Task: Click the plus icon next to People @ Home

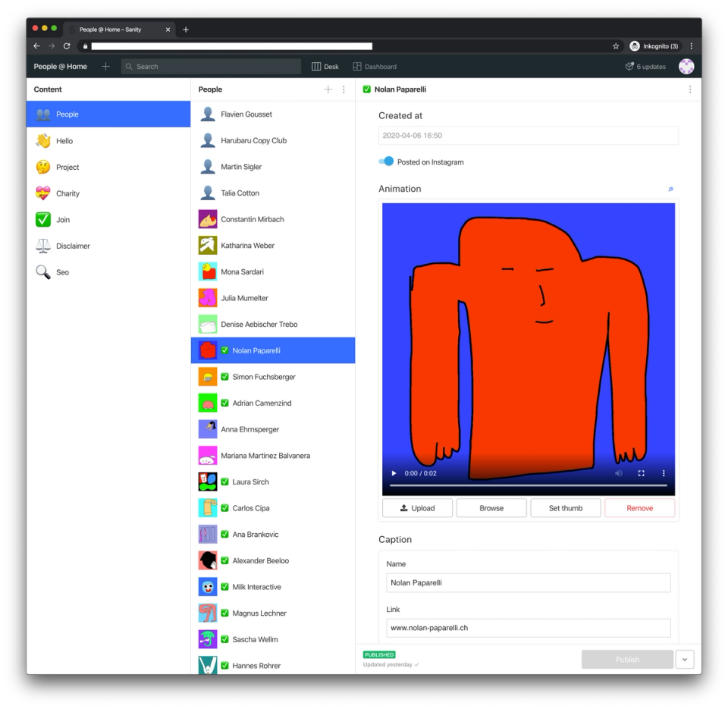Action: click(x=106, y=67)
